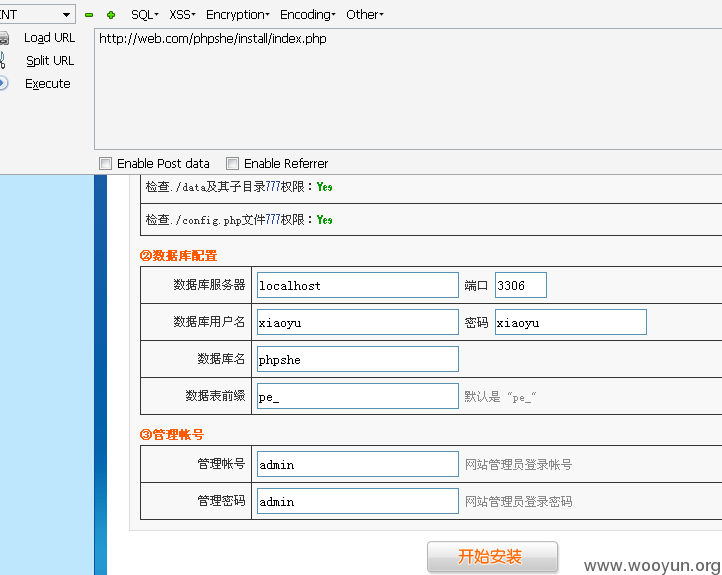Image resolution: width=722 pixels, height=575 pixels.
Task: Open the INT combo box dropdown
Action: click(66, 14)
